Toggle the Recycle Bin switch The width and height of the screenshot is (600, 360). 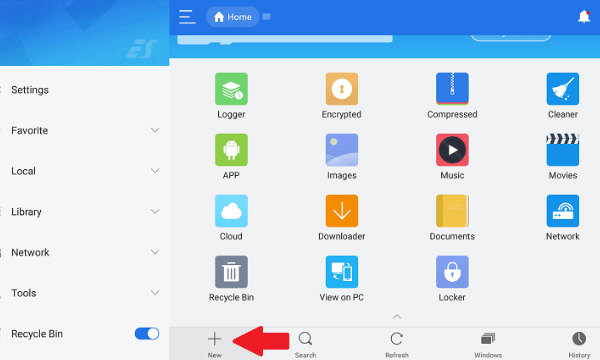[147, 334]
